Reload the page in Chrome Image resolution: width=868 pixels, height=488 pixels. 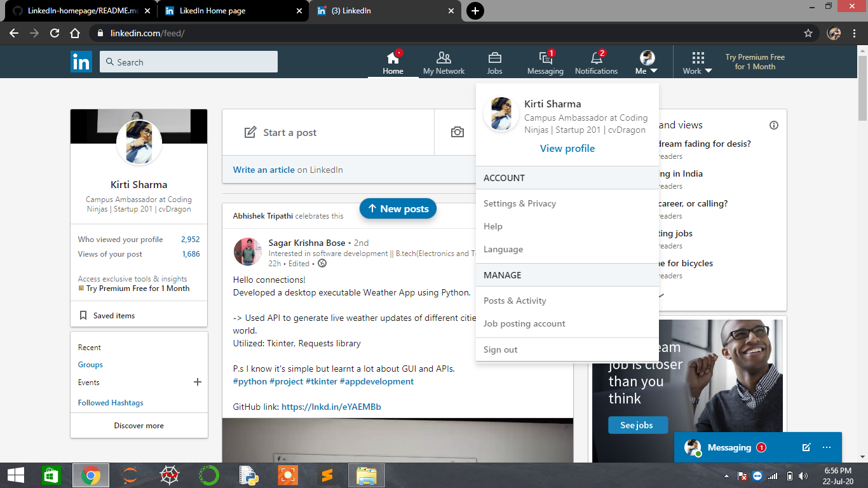(55, 33)
